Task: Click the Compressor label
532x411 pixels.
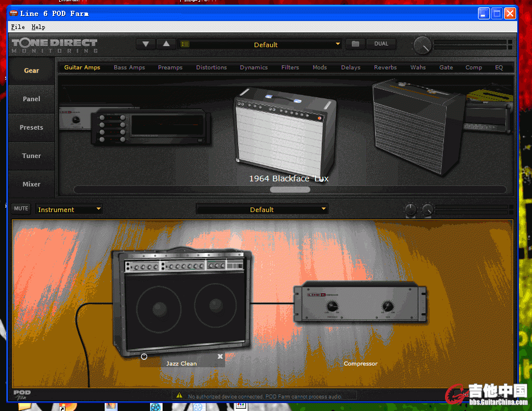Action: (x=360, y=363)
